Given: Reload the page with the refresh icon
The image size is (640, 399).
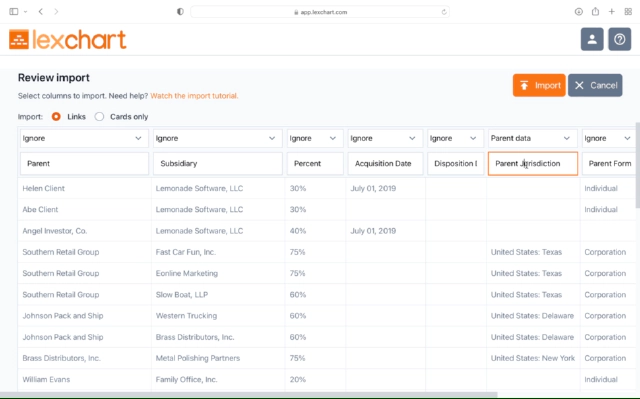Looking at the screenshot, I should (x=444, y=12).
